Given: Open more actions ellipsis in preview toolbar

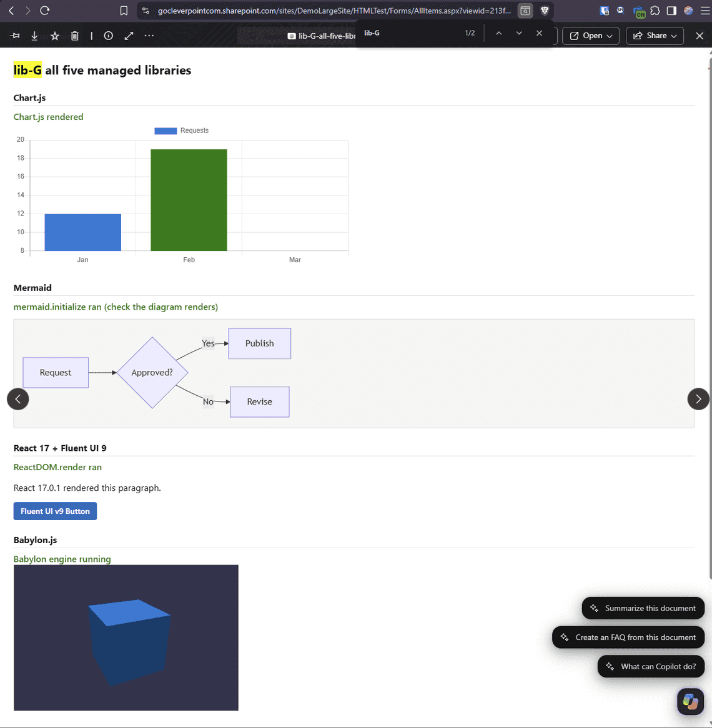Looking at the screenshot, I should click(x=149, y=36).
